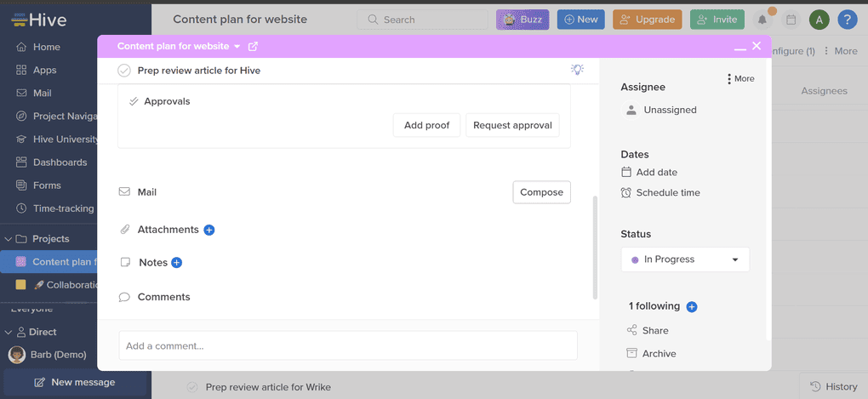Click the 'Add a comment...' field
This screenshot has width=868, height=399.
point(348,346)
